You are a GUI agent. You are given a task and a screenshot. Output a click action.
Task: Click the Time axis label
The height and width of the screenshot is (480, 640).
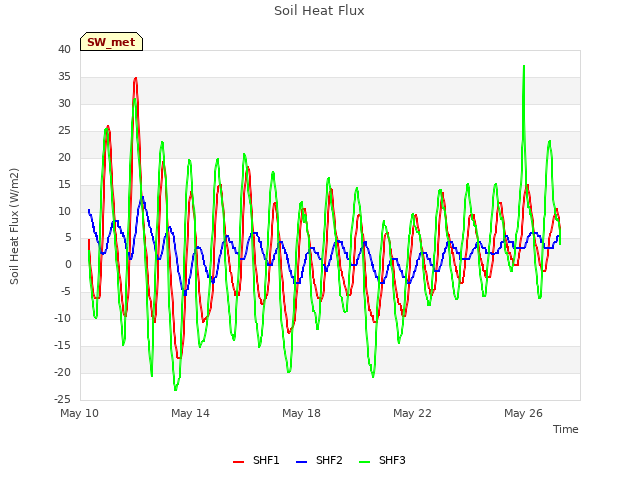click(x=566, y=429)
